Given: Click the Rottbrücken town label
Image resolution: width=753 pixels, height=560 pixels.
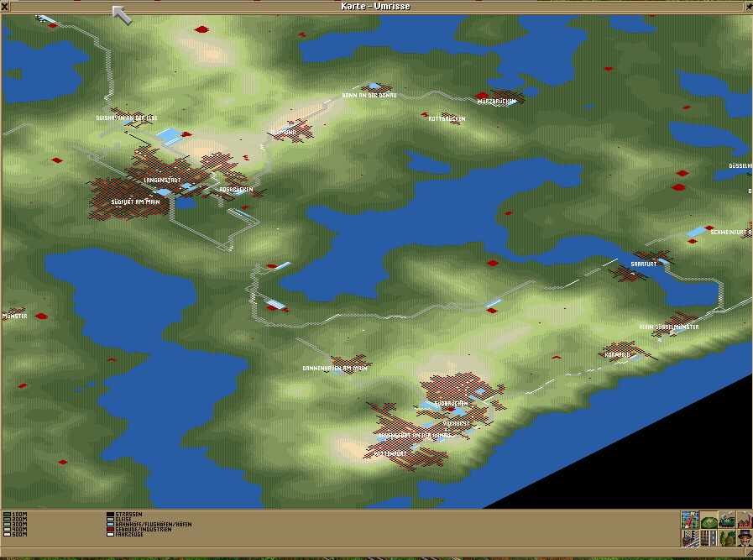Looking at the screenshot, I should coord(447,118).
